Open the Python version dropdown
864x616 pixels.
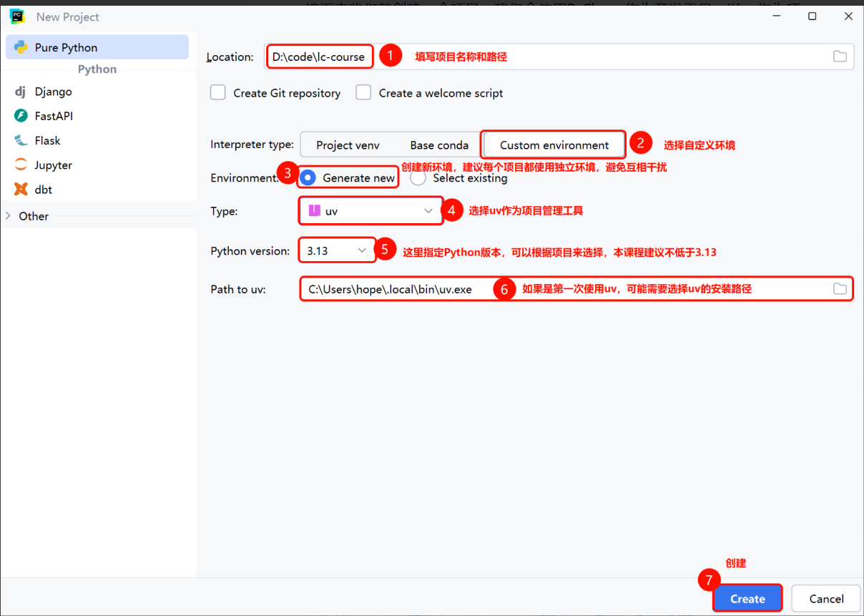(x=338, y=250)
